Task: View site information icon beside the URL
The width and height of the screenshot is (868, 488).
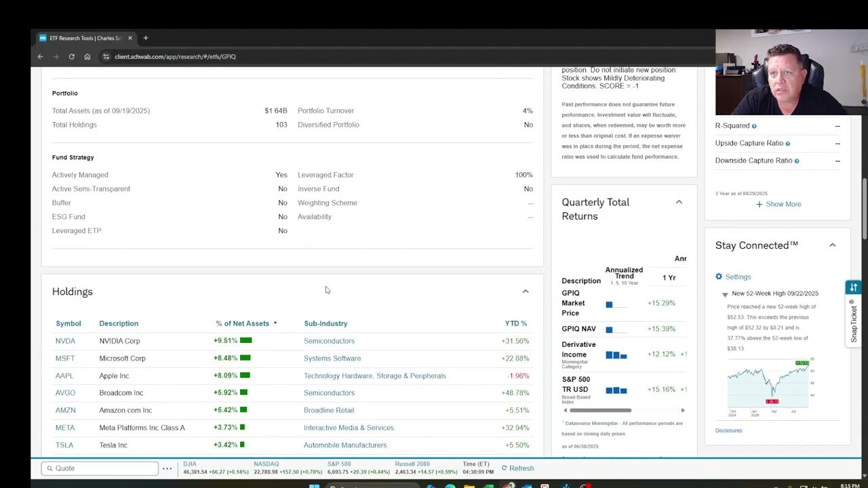Action: coord(106,57)
